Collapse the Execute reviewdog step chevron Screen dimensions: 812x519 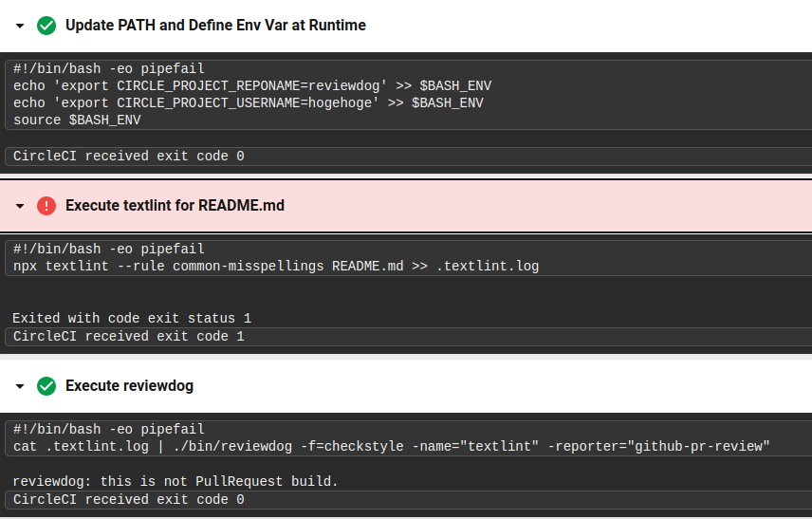pos(20,386)
